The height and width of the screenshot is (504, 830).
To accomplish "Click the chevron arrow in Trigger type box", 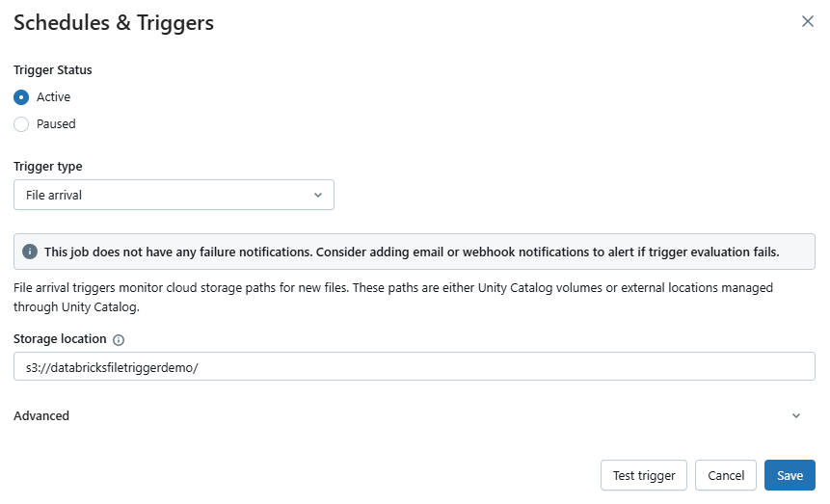I will [317, 195].
